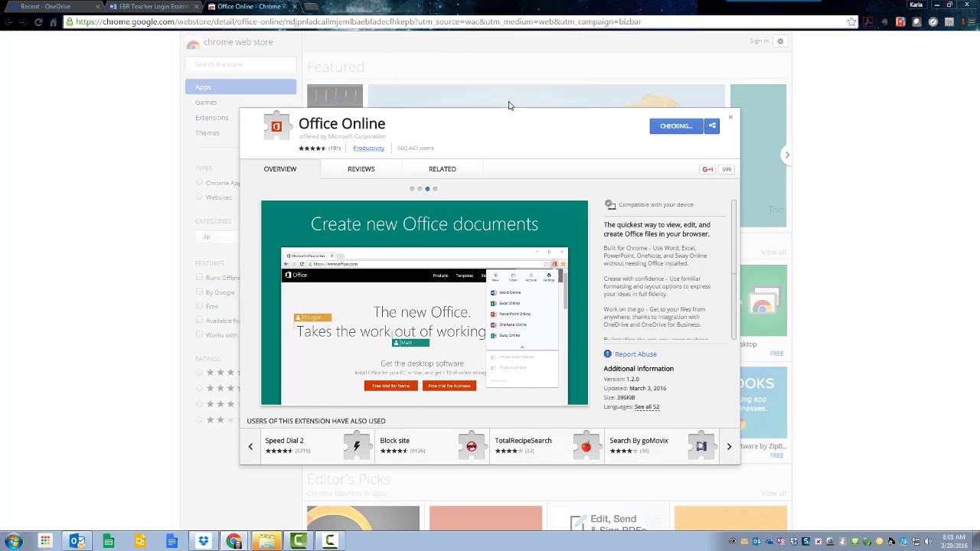Bookmark this page with star icon
980x551 pixels.
tap(851, 22)
